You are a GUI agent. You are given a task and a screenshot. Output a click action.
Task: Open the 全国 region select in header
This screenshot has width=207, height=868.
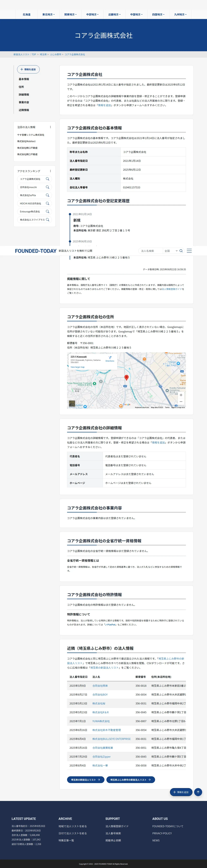[x=171, y=251]
